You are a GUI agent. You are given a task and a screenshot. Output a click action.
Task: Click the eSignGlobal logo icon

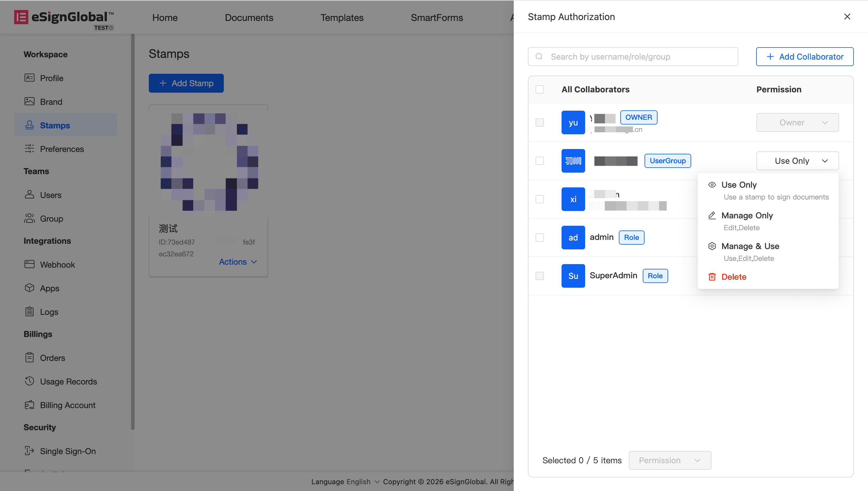click(x=21, y=17)
